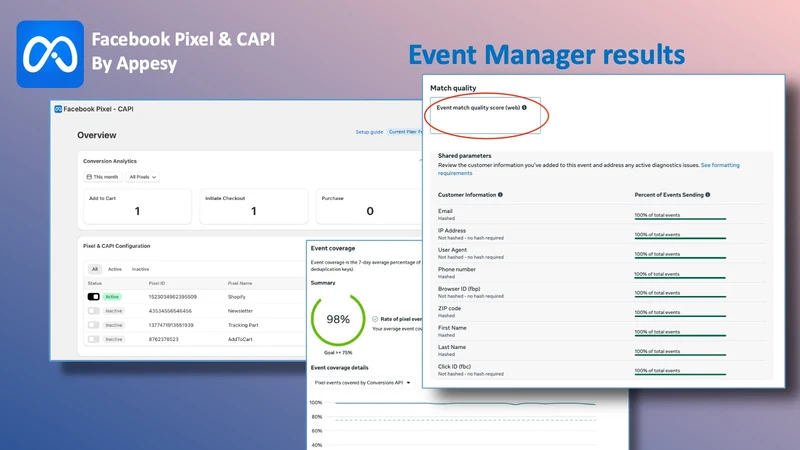Click the Shared parameters heading

pos(464,156)
